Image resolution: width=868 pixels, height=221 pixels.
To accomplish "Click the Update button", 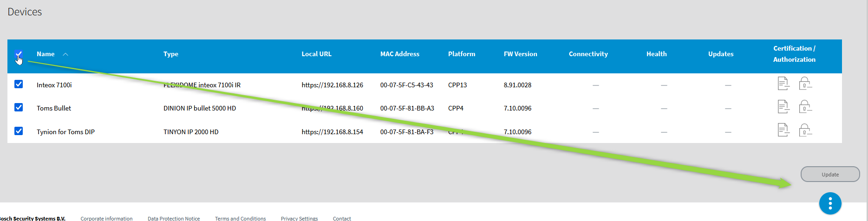I will 830,175.
